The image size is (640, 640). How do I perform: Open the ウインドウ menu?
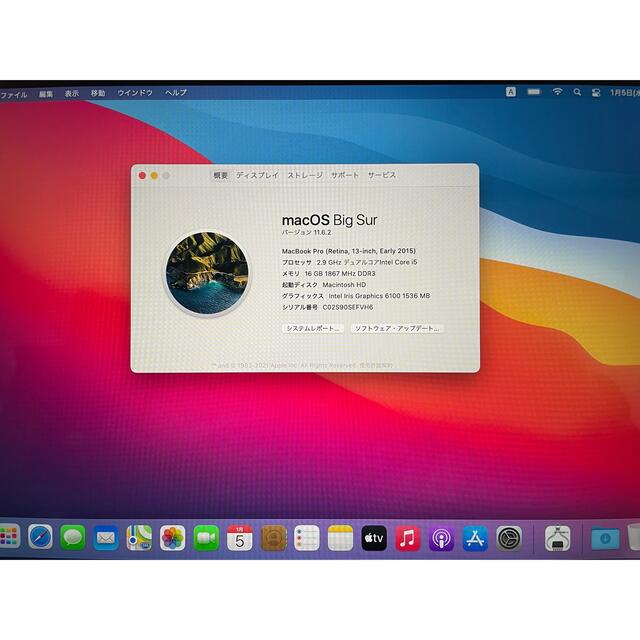click(135, 93)
